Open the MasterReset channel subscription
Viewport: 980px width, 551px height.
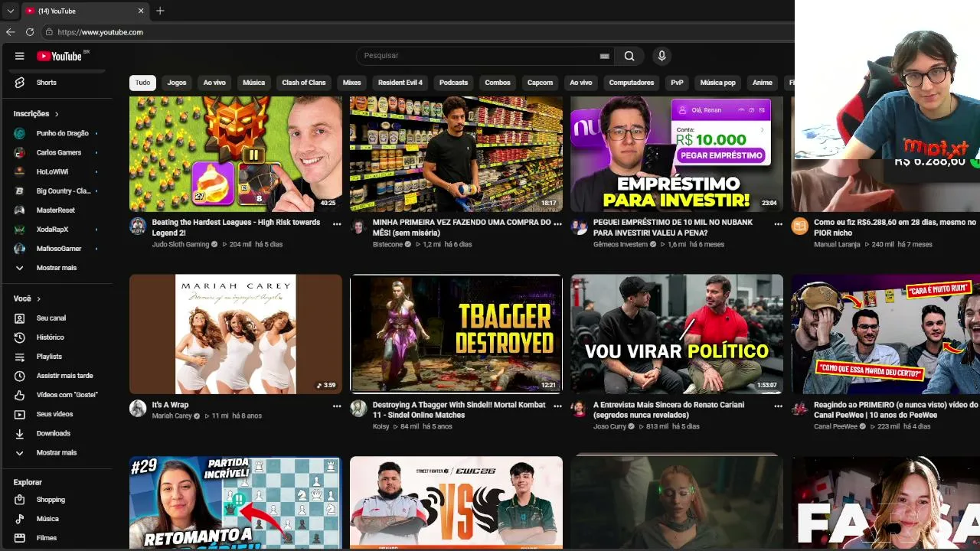pos(57,210)
